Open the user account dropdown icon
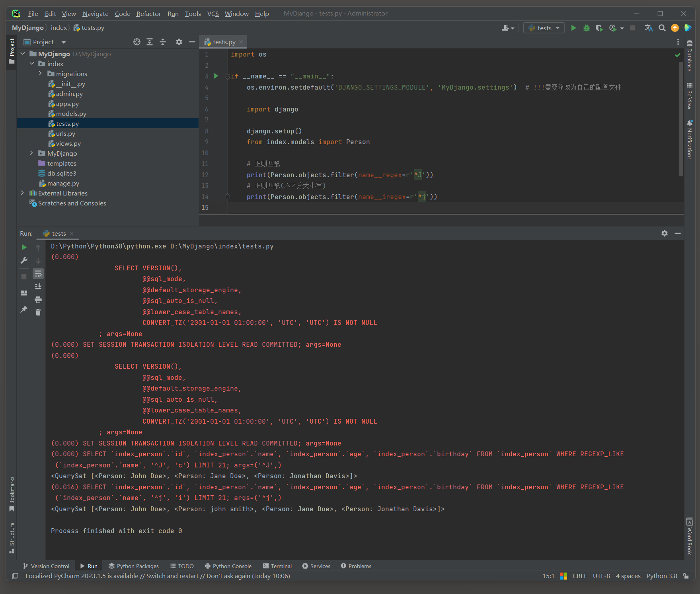 [508, 28]
